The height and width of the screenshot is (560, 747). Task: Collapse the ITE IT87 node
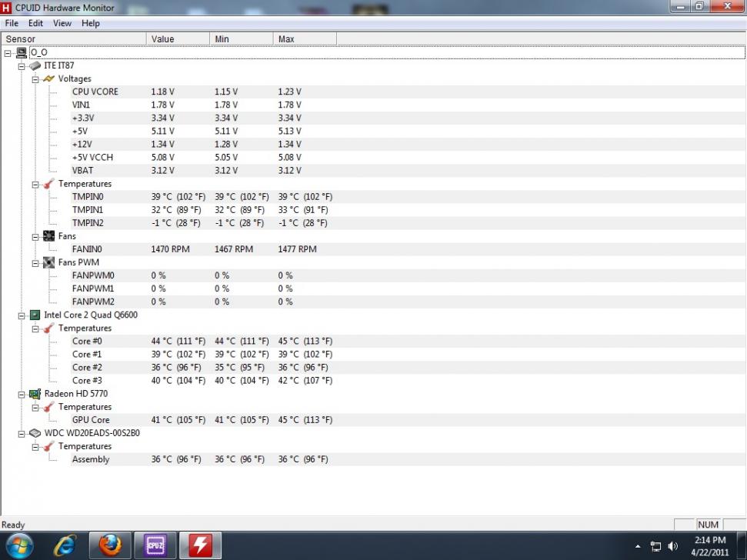click(x=22, y=66)
